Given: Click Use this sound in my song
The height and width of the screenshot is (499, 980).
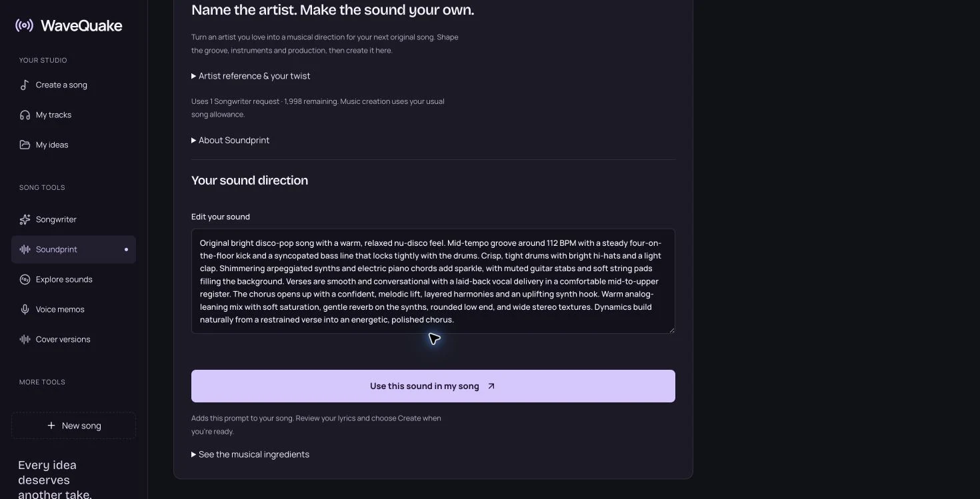Looking at the screenshot, I should tap(433, 386).
